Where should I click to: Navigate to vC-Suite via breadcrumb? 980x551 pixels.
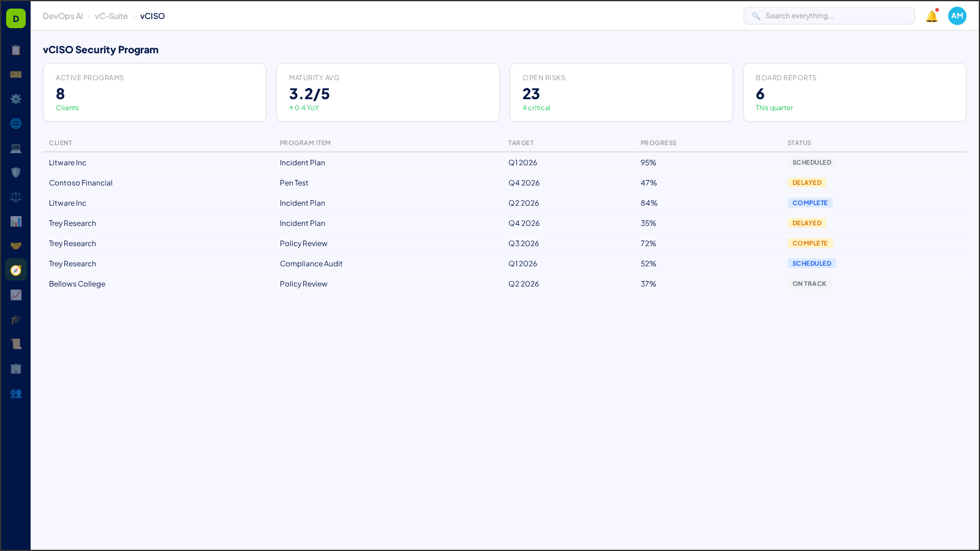111,16
